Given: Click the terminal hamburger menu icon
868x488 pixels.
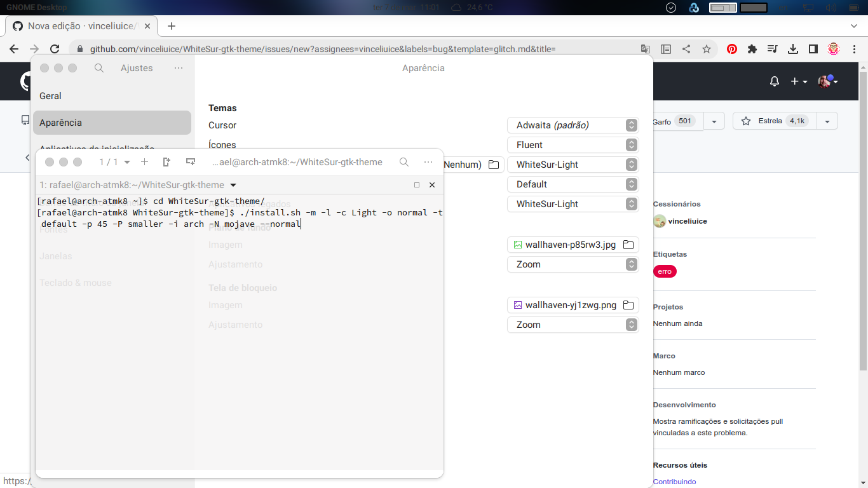Looking at the screenshot, I should [x=429, y=162].
